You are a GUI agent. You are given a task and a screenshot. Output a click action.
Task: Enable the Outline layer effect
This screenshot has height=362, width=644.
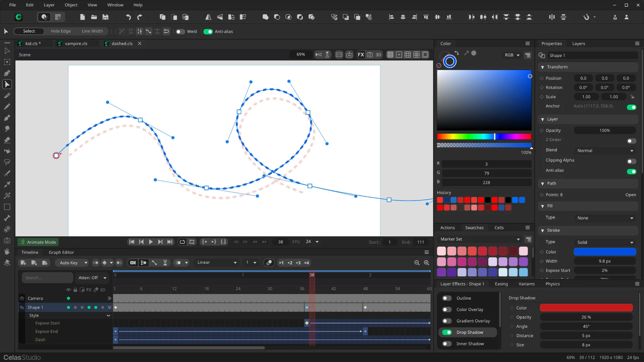point(447,298)
